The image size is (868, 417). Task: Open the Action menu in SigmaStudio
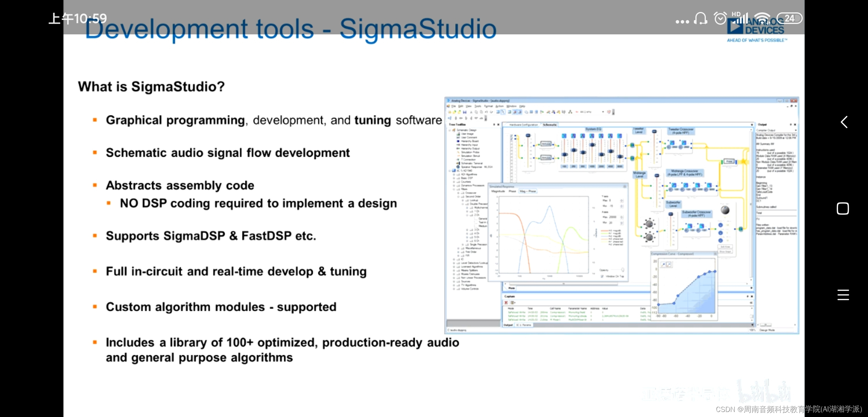(x=500, y=106)
